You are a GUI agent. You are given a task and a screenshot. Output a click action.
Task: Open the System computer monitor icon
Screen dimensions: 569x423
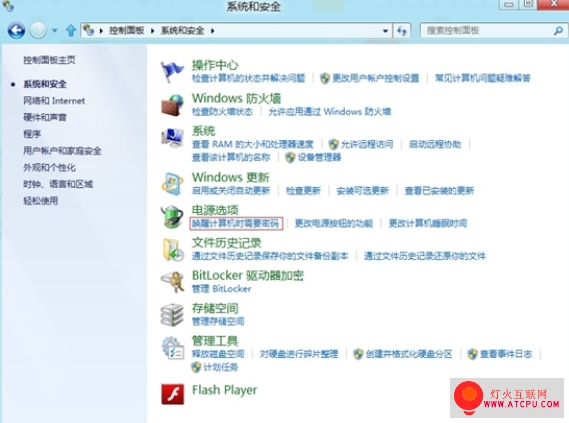tap(172, 138)
